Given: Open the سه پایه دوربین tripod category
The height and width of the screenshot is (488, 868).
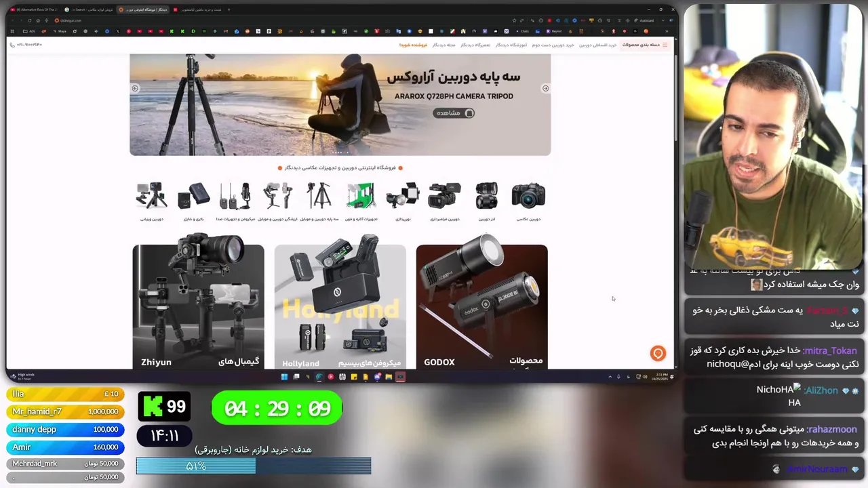Looking at the screenshot, I should click(319, 201).
